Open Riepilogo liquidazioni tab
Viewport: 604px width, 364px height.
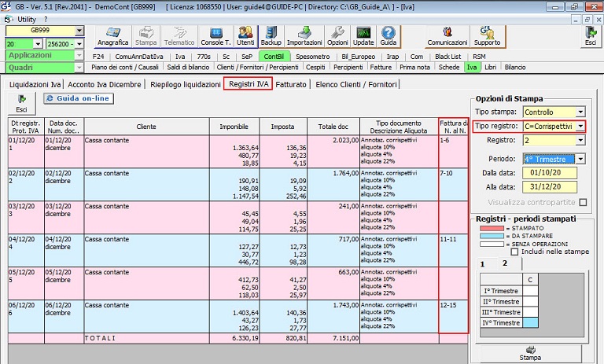coord(186,84)
